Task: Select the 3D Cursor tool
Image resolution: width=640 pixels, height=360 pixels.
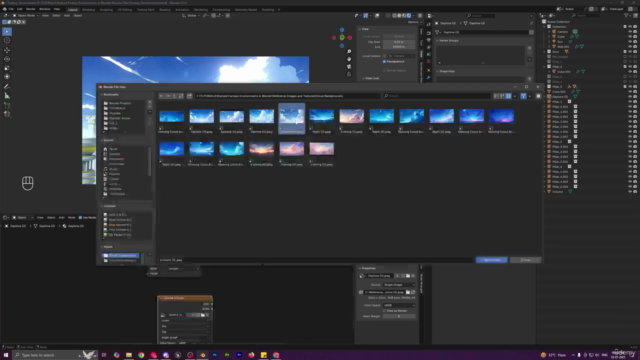Action: [7, 40]
